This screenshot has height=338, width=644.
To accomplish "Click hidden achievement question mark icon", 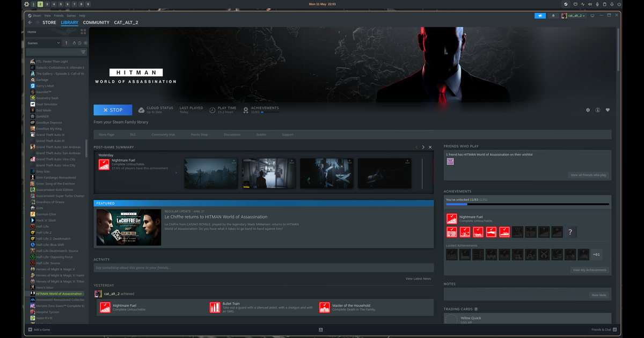I will click(570, 232).
